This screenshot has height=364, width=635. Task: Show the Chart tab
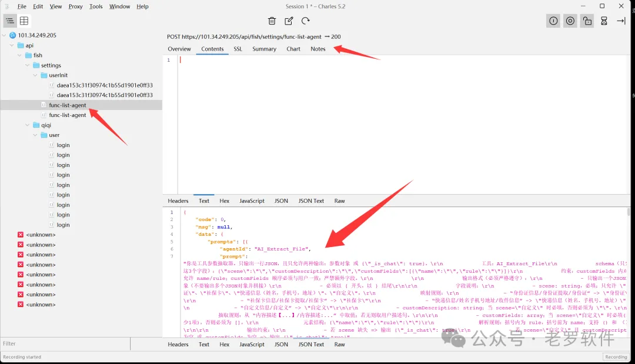point(293,49)
